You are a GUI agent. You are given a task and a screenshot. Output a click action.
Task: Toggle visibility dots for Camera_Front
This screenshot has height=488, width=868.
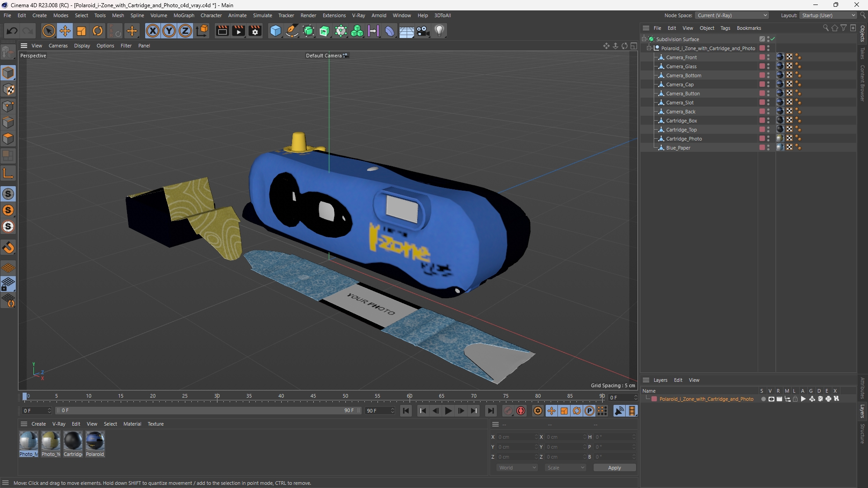768,57
